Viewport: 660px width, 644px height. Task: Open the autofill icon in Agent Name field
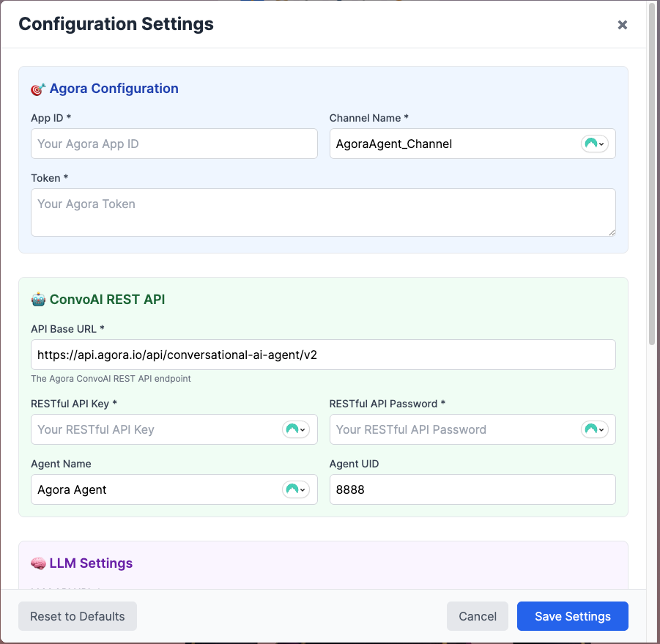coord(295,489)
